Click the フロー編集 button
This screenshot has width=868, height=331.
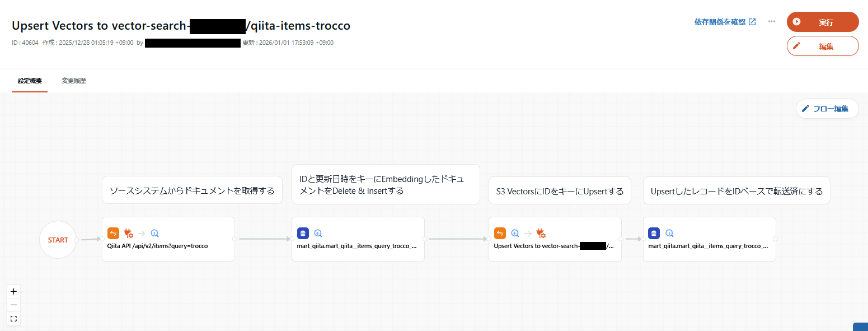827,109
